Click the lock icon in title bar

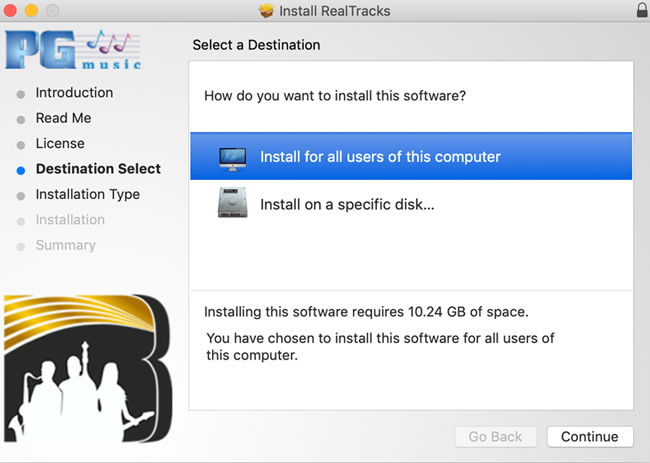(642, 10)
